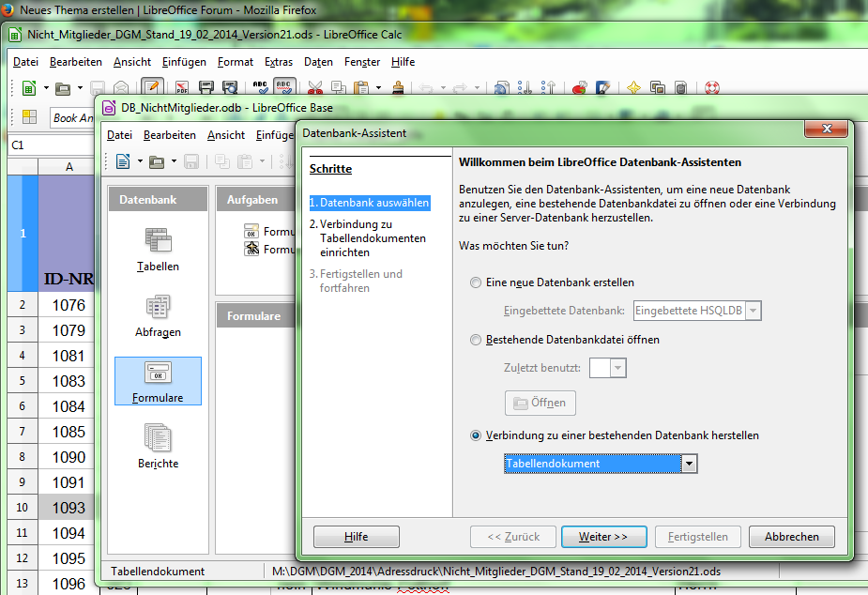Open Calc Fenster menu

[362, 62]
